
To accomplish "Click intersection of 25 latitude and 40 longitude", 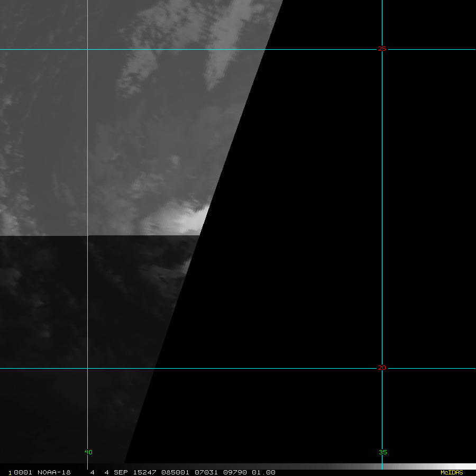I will pos(87,50).
